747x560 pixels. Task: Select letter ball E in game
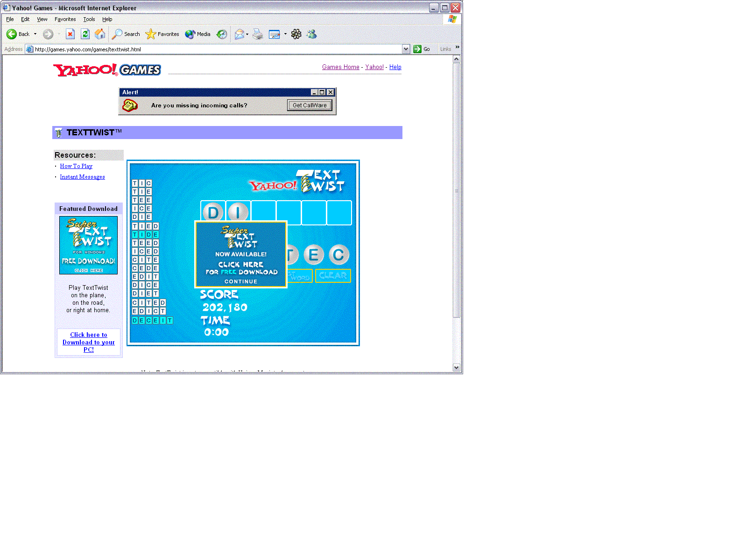(x=314, y=255)
